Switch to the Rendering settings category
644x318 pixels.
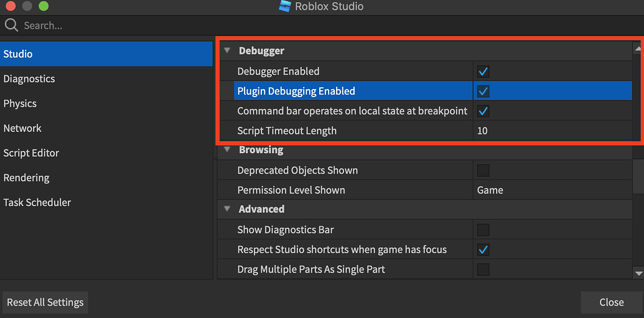(106, 177)
